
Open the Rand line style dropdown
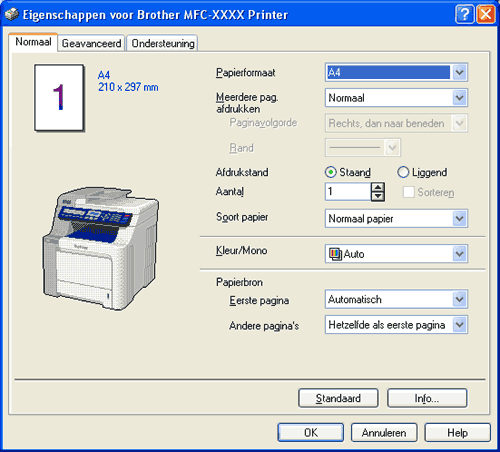tap(392, 148)
